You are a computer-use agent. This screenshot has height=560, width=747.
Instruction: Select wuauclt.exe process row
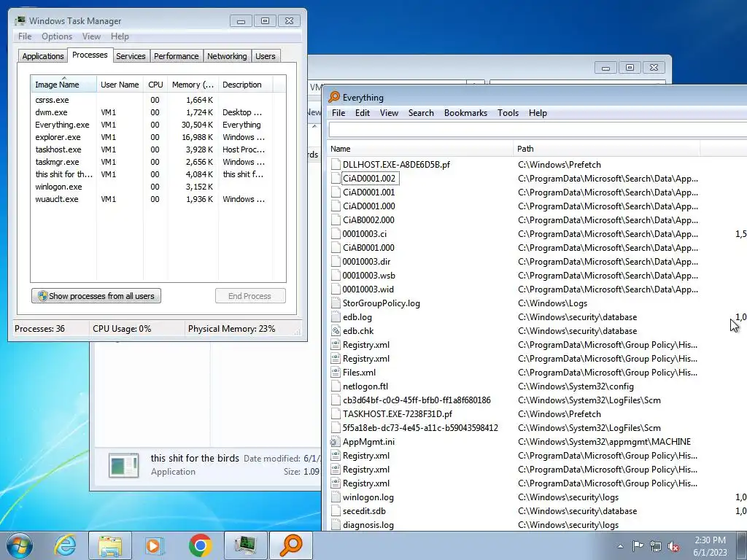tap(158, 199)
